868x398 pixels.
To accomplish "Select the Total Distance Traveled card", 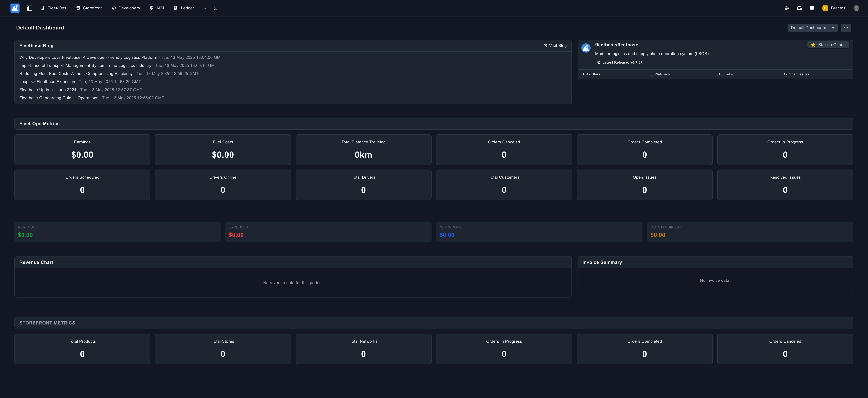I will pos(363,149).
